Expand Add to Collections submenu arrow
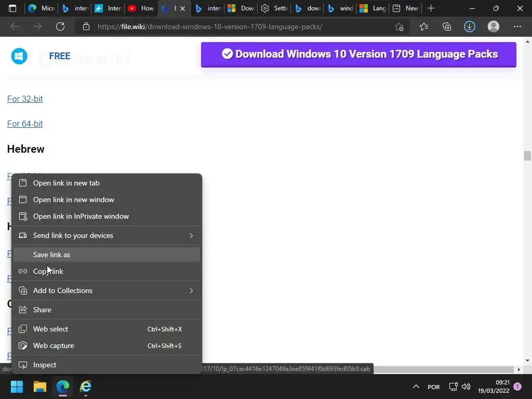The image size is (532, 399). [x=191, y=290]
